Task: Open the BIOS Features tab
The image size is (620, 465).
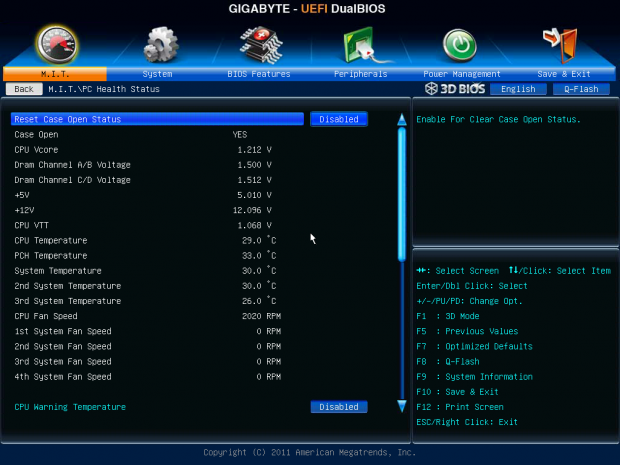Action: click(x=259, y=74)
